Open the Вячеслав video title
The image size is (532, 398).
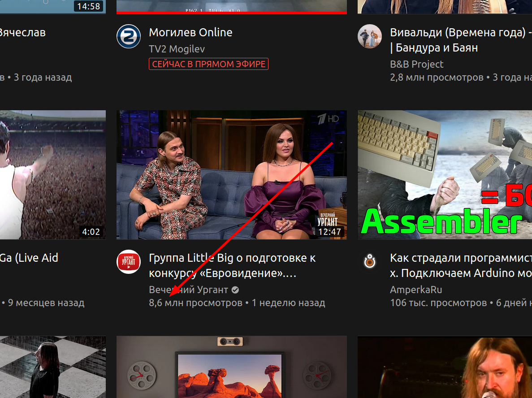(x=23, y=33)
